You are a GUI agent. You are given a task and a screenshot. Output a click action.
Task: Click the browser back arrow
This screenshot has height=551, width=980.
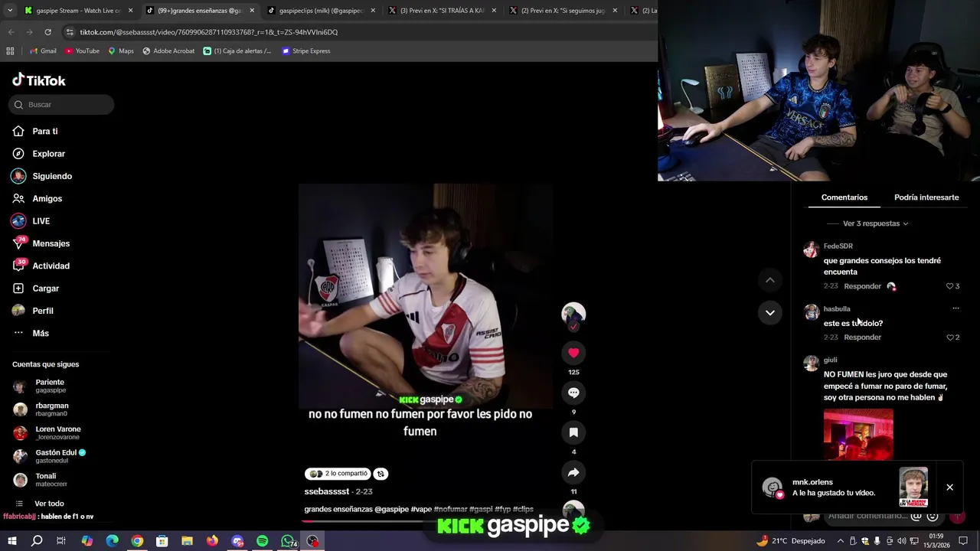tap(11, 32)
